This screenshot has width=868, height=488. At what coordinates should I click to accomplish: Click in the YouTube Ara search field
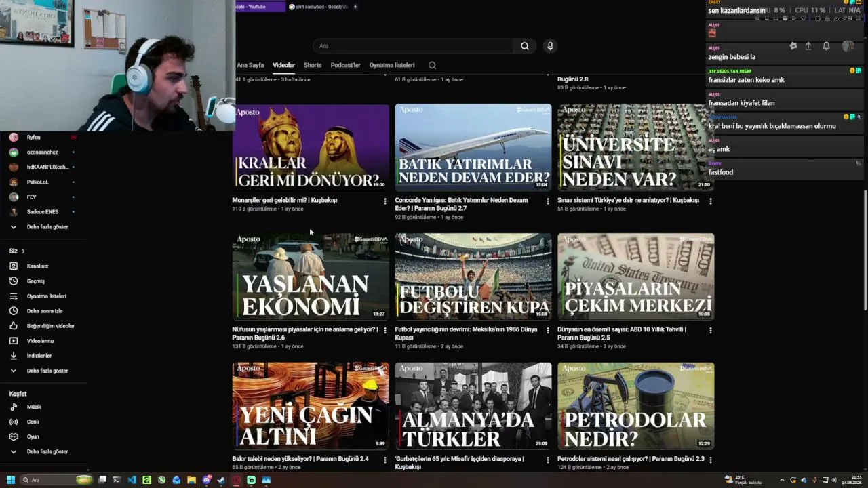(x=414, y=46)
